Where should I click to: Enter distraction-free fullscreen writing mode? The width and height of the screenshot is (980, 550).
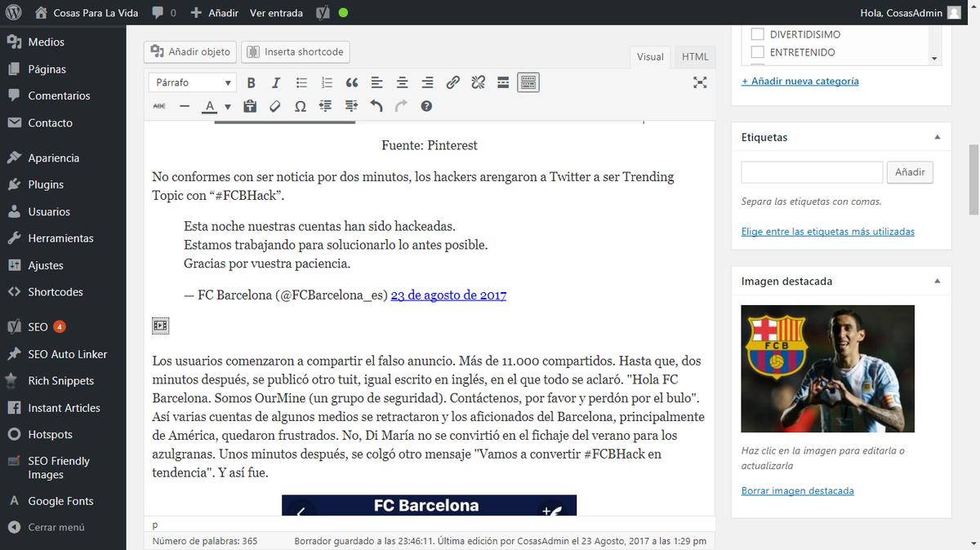point(700,82)
